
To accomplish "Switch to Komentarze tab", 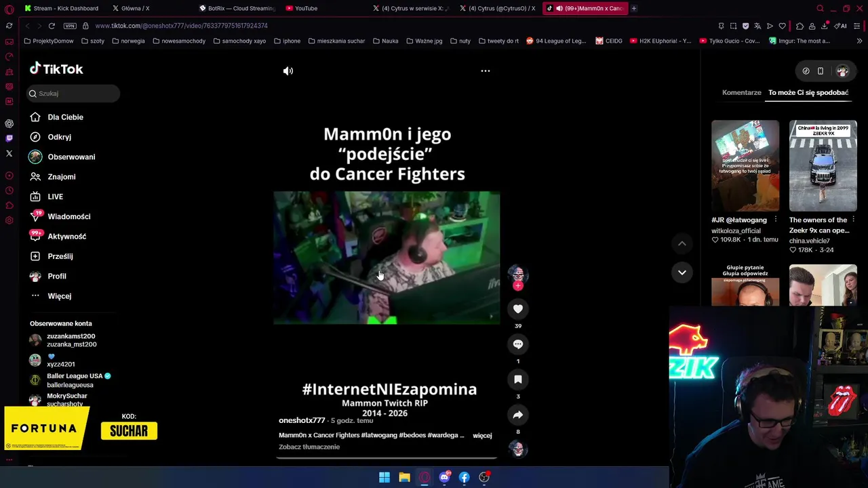I will (742, 92).
